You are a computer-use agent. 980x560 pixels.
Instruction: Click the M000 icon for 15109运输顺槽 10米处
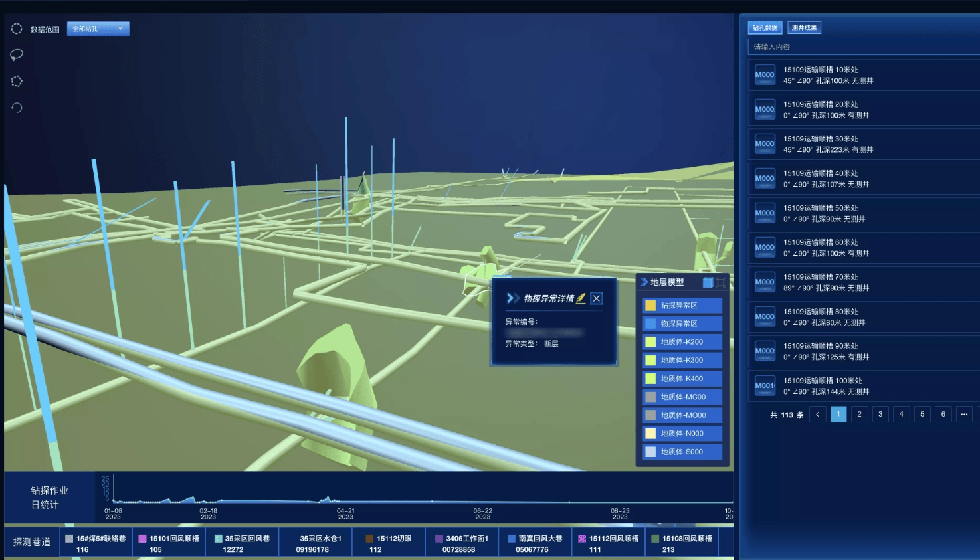click(x=765, y=75)
